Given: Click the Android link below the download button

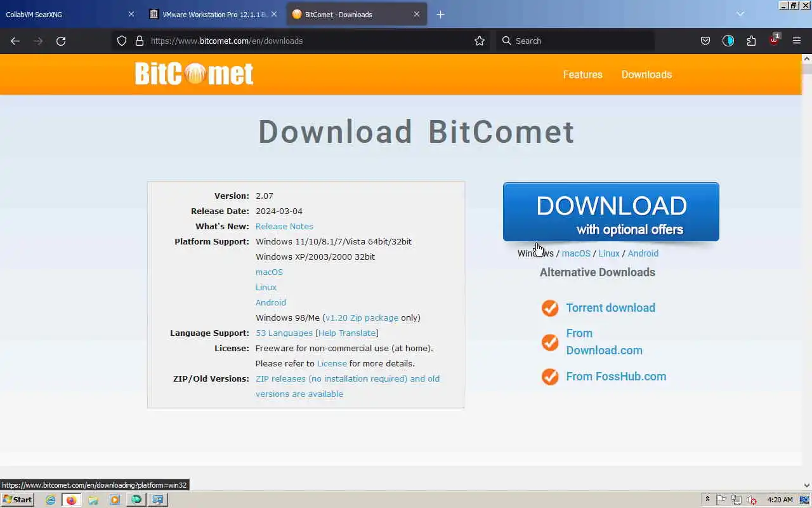Looking at the screenshot, I should pos(643,253).
